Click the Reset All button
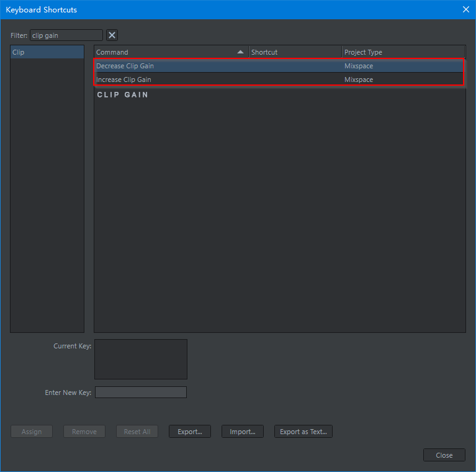 pos(137,432)
